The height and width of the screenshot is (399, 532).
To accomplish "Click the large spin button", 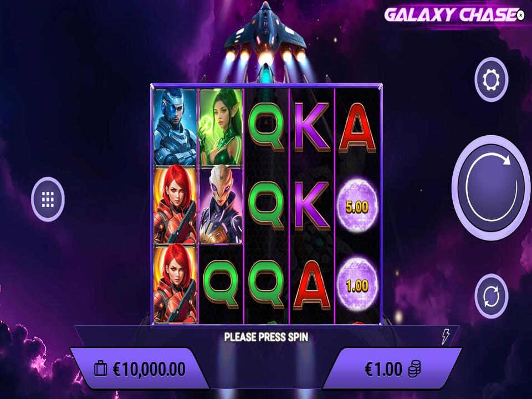I will (x=491, y=188).
